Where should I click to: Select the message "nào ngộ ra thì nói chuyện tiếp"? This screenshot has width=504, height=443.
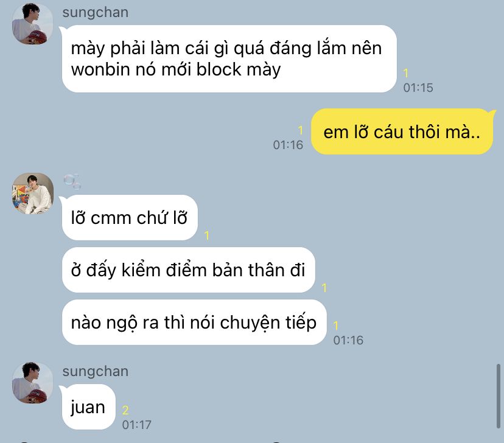[194, 323]
